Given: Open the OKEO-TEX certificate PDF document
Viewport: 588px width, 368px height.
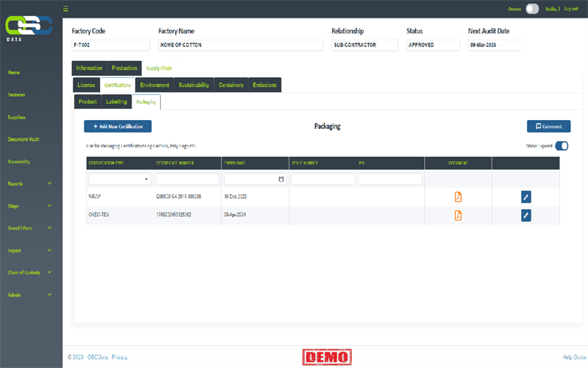Looking at the screenshot, I should pos(458,215).
